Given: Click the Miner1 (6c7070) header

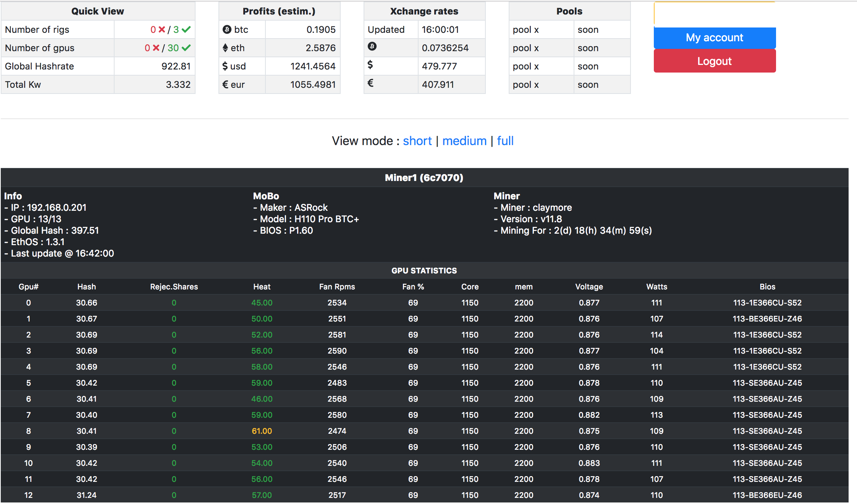Looking at the screenshot, I should click(424, 178).
